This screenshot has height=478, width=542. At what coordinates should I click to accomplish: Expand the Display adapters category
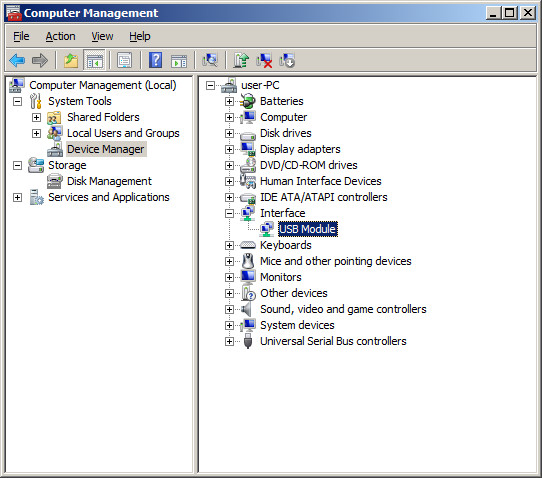(x=229, y=149)
